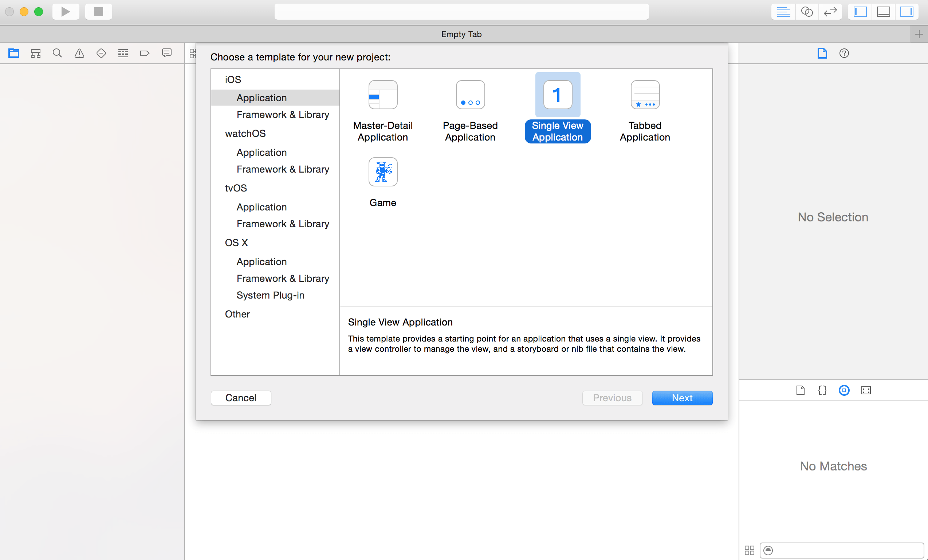Select the OS X category header
This screenshot has width=928, height=560.
point(236,243)
